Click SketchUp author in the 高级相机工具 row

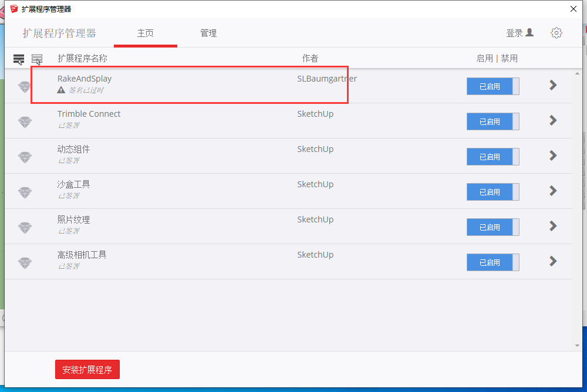click(x=315, y=255)
